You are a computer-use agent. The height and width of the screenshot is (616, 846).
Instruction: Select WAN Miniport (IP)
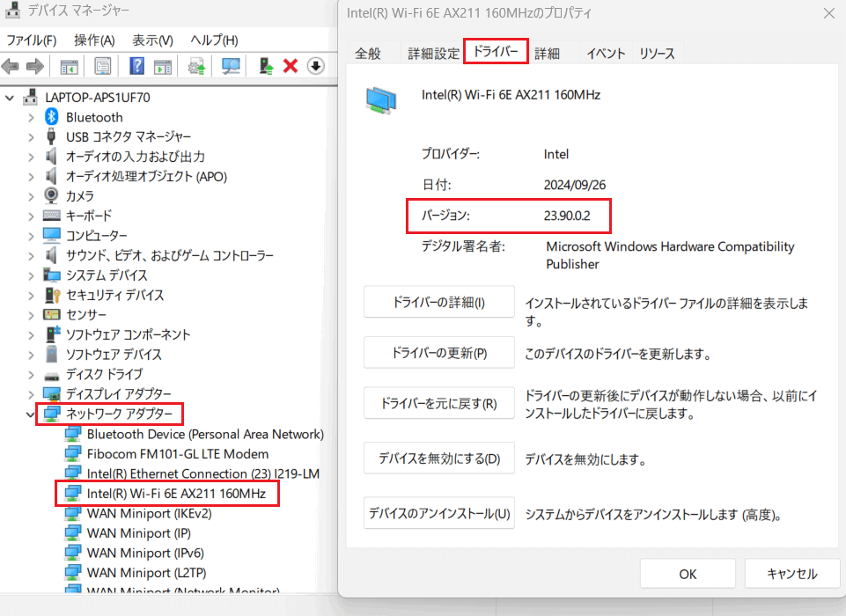(x=139, y=533)
